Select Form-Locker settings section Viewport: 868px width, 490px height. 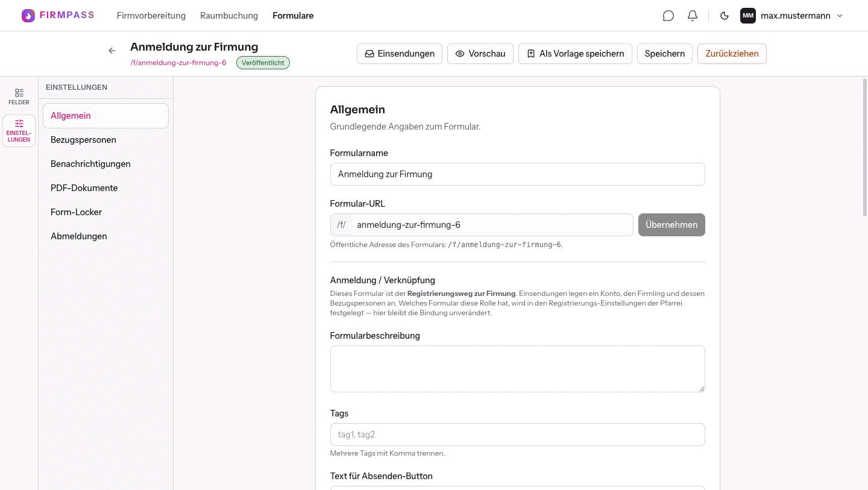point(105,212)
